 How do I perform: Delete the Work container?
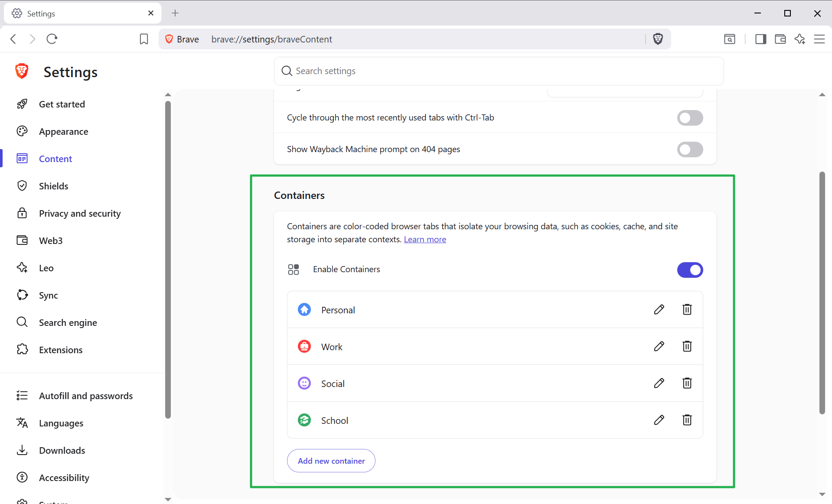click(687, 346)
